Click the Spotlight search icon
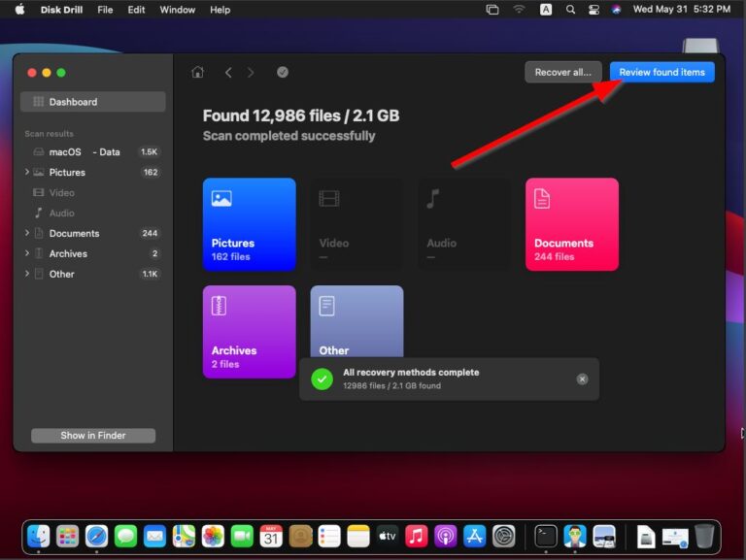 [570, 10]
